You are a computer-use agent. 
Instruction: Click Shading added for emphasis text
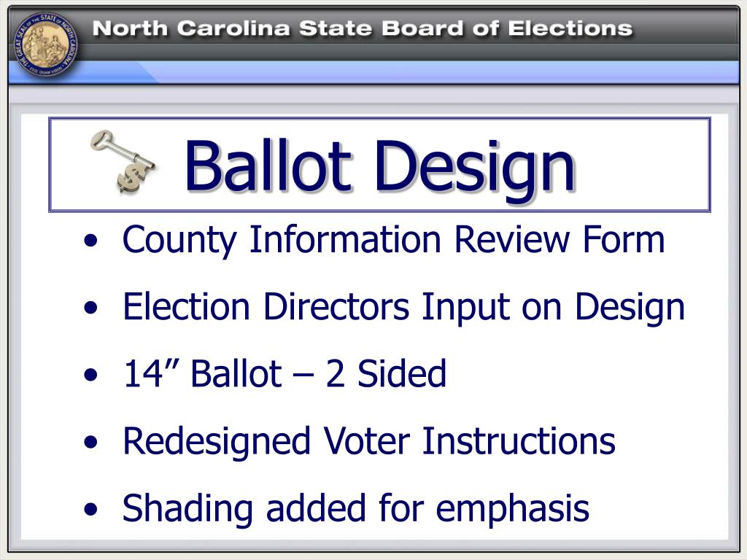coord(356,508)
